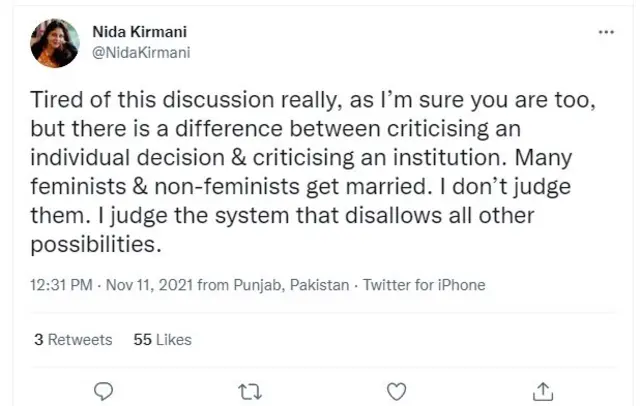This screenshot has width=640, height=406.
Task: Open the three-dot more options menu
Action: click(606, 32)
